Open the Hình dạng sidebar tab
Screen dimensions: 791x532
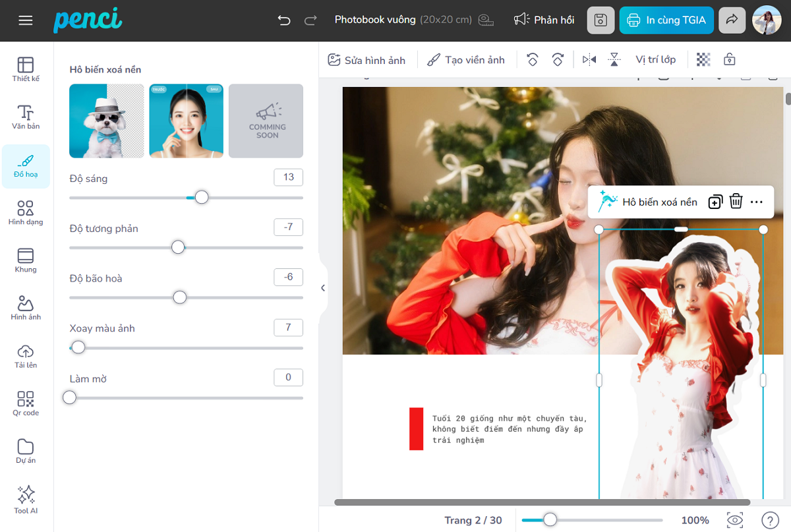[26, 213]
